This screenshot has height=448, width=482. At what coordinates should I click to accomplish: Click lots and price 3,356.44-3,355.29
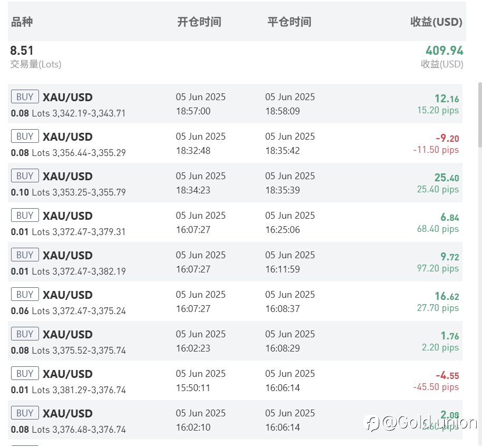point(68,152)
